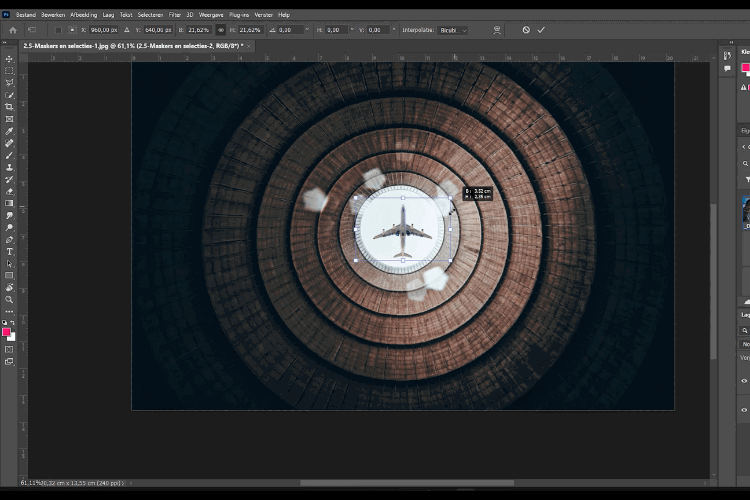Select the Quick Selection tool
Image resolution: width=750 pixels, height=500 pixels.
pyautogui.click(x=9, y=95)
